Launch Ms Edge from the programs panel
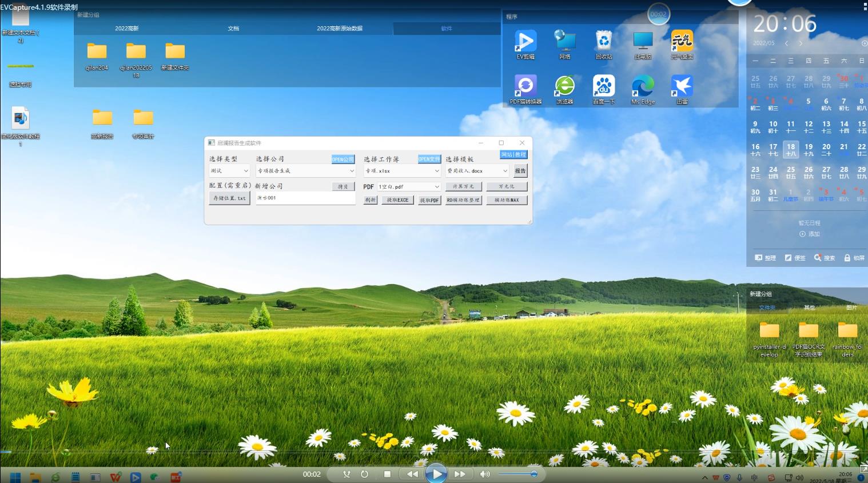 pyautogui.click(x=643, y=87)
